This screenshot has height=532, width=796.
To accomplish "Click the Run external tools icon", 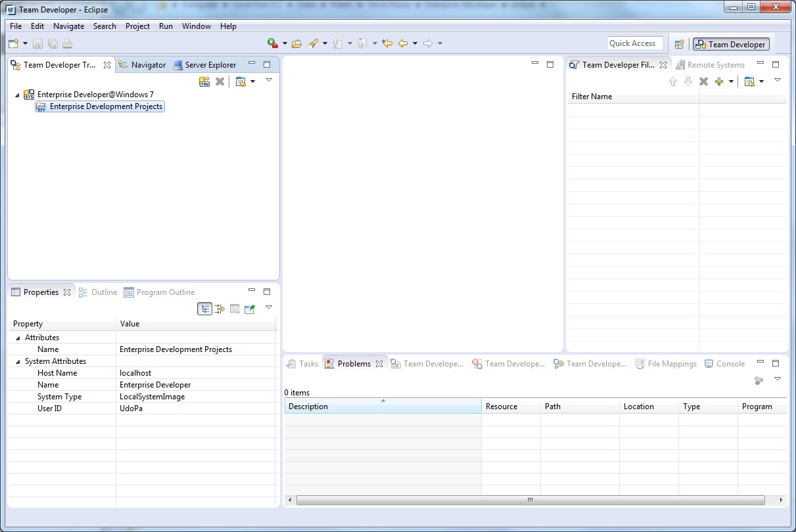I will click(273, 43).
